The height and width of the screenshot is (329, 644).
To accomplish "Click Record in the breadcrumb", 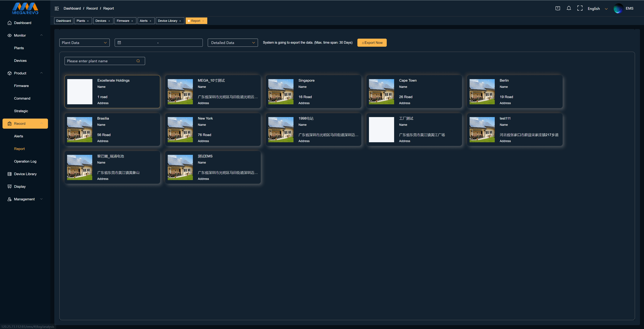I will pos(92,8).
